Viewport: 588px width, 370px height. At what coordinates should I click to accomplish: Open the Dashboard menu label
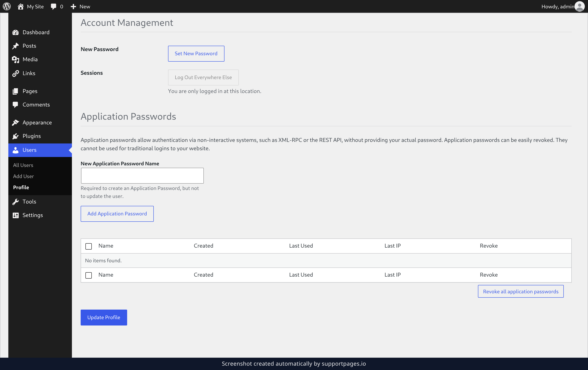click(36, 32)
